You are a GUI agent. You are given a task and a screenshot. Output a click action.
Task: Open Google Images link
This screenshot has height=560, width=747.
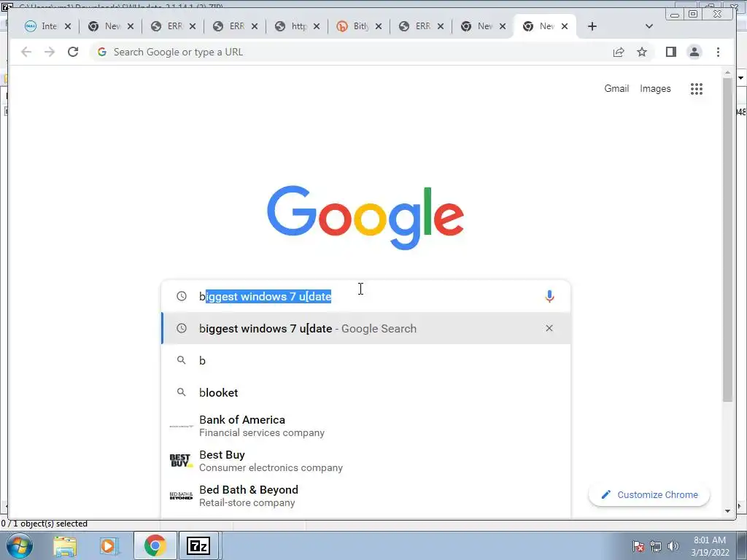655,88
